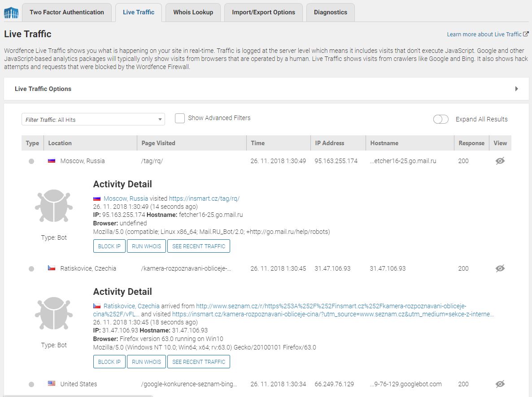
Task: Open visited kamera-rozpoznavani-obliceje-cina URL link
Action: [x=333, y=314]
